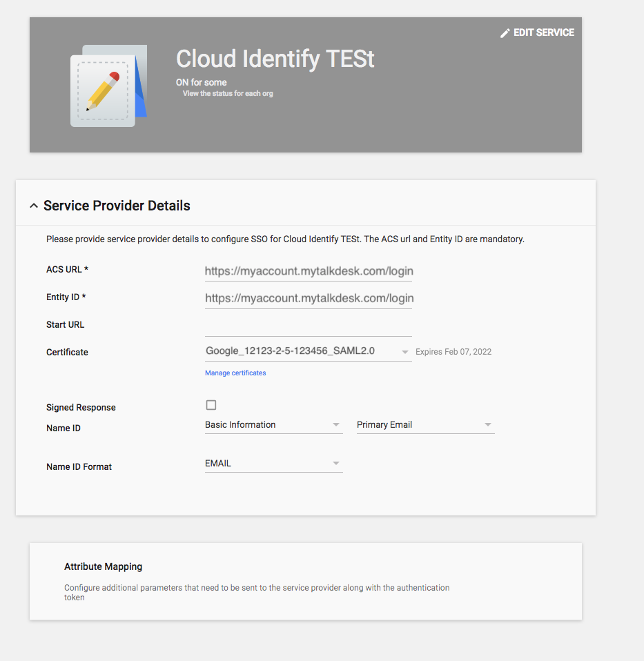Click the Expires Feb 07, 2022 text

[453, 352]
